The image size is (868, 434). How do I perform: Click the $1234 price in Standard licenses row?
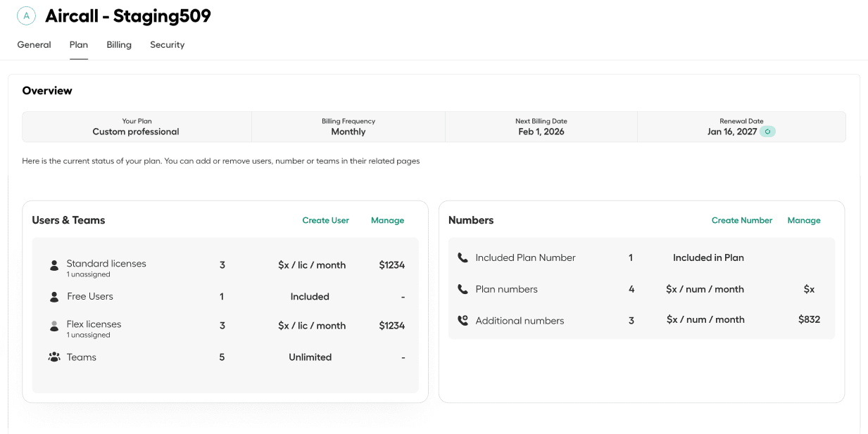[x=392, y=265]
